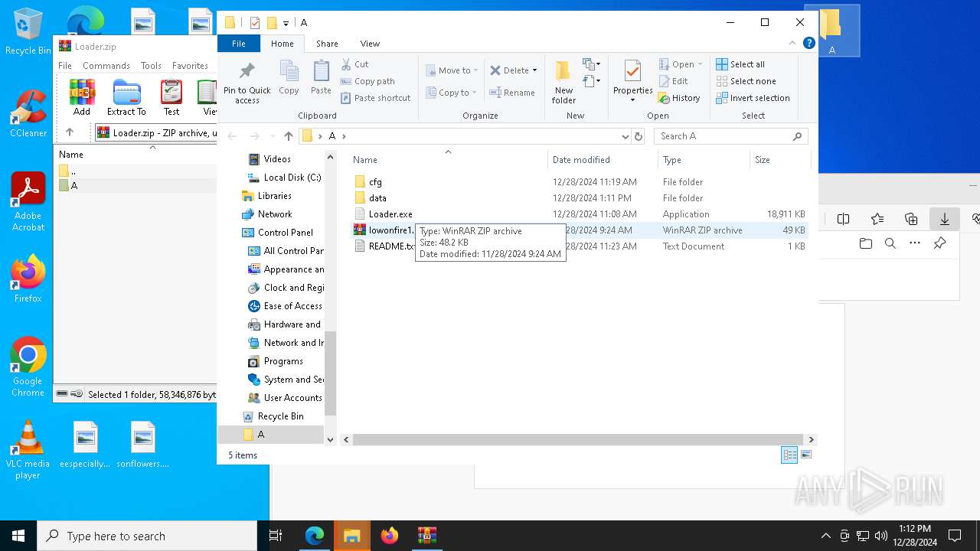This screenshot has height=551, width=980.
Task: Select Local Disk (C:) in tree
Action: (x=284, y=178)
